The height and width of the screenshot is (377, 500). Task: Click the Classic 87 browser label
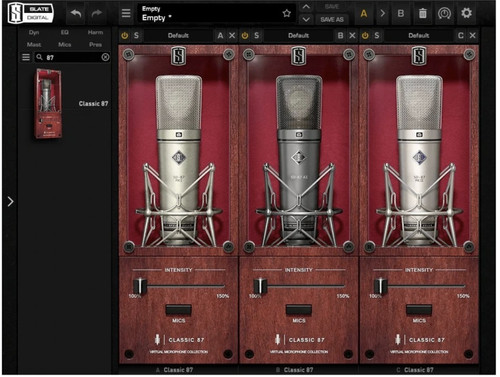click(x=93, y=104)
